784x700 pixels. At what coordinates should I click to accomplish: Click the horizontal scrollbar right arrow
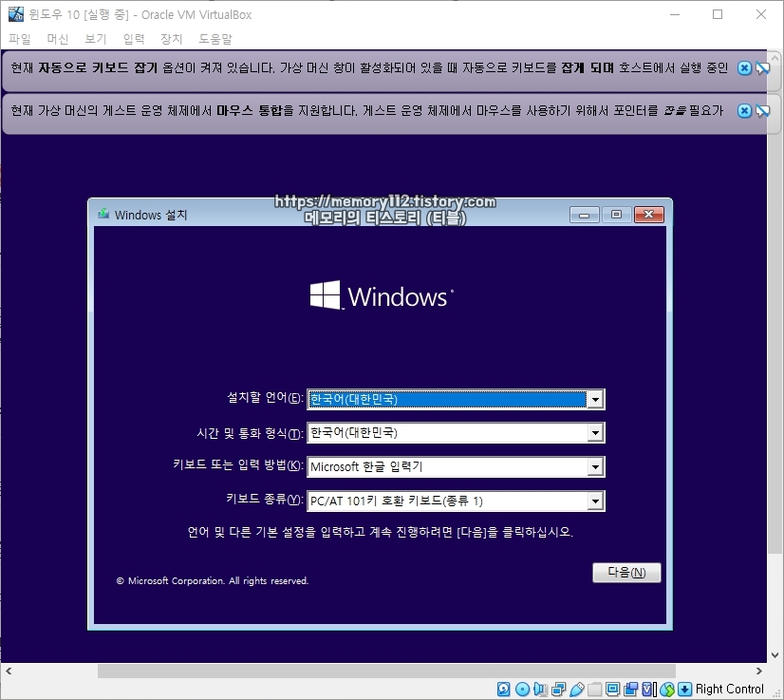759,671
